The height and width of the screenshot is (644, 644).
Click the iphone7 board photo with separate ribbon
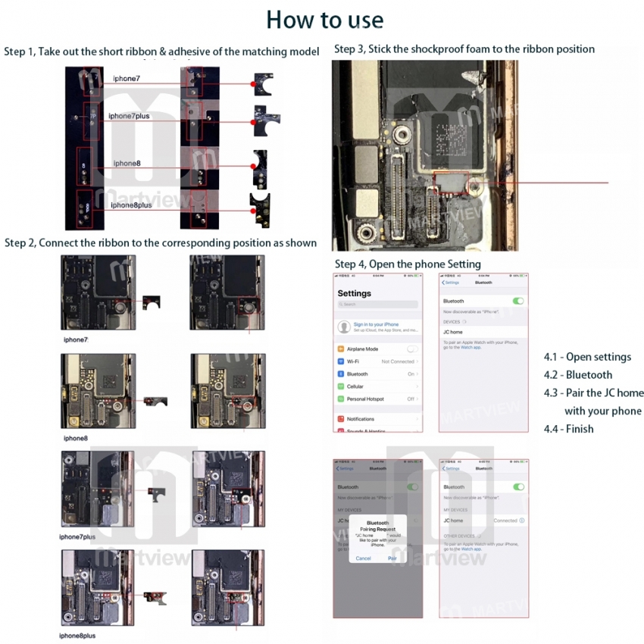coord(98,292)
